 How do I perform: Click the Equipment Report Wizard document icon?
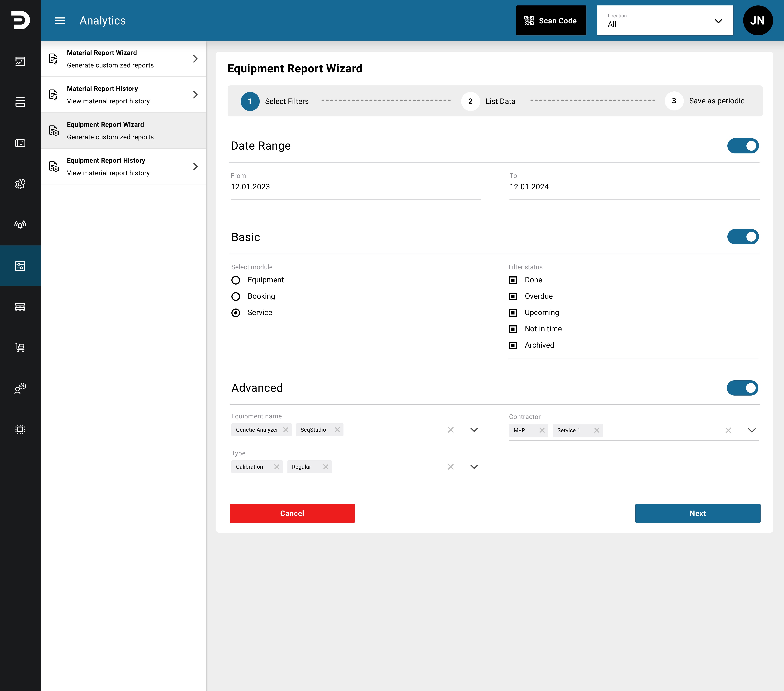pyautogui.click(x=54, y=131)
